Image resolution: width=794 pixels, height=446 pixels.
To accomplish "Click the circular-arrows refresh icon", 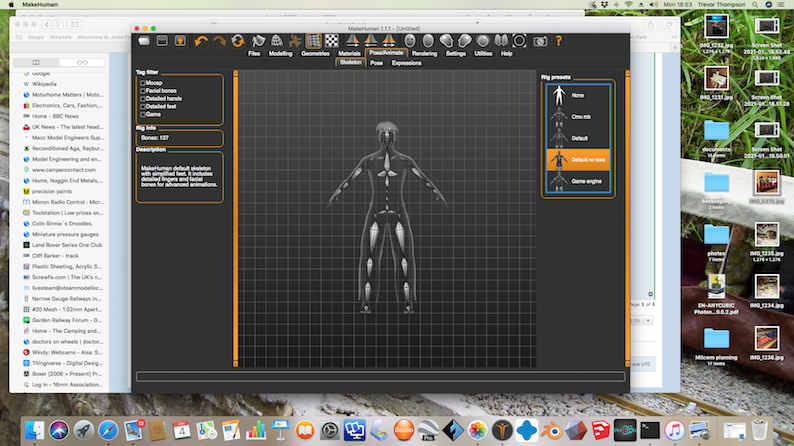I will point(237,41).
